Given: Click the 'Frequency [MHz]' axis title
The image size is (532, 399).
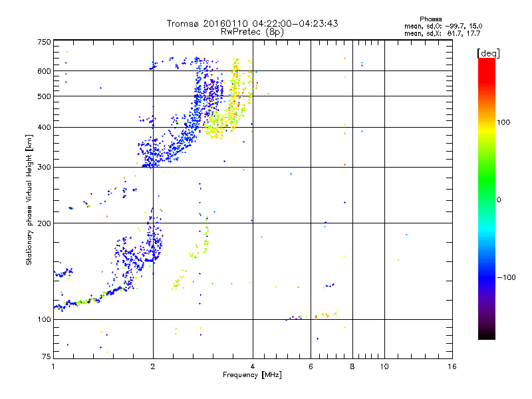Looking at the screenshot, I should (x=252, y=375).
